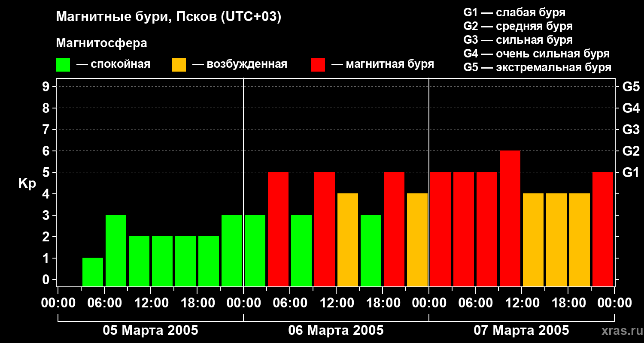Click the red 'магнитная буря' legend swatch

click(x=318, y=65)
